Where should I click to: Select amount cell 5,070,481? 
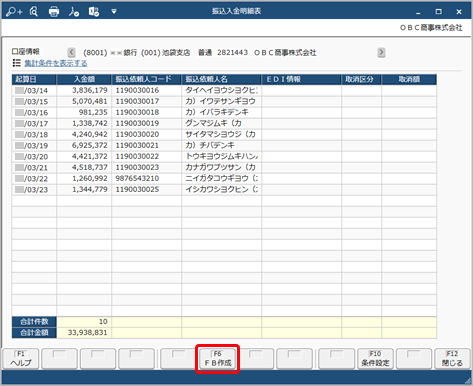[84, 101]
